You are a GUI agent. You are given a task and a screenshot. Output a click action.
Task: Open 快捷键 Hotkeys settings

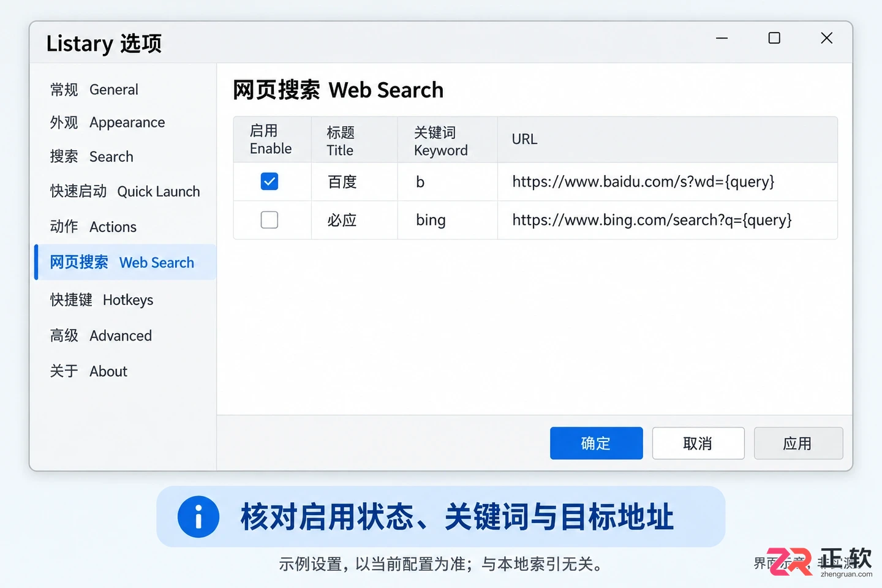click(x=102, y=300)
